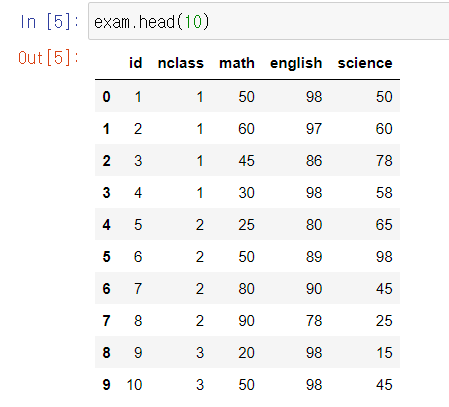Click math value 50 in index row 0

pyautogui.click(x=246, y=97)
